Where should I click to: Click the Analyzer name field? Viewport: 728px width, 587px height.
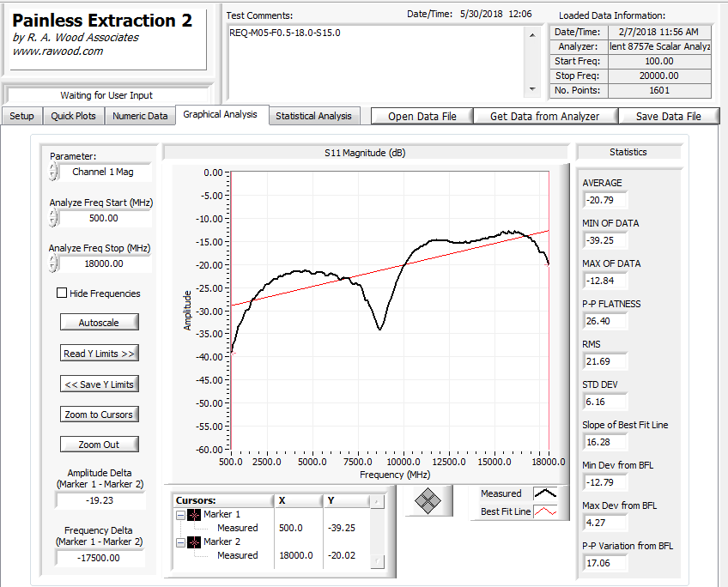(659, 46)
